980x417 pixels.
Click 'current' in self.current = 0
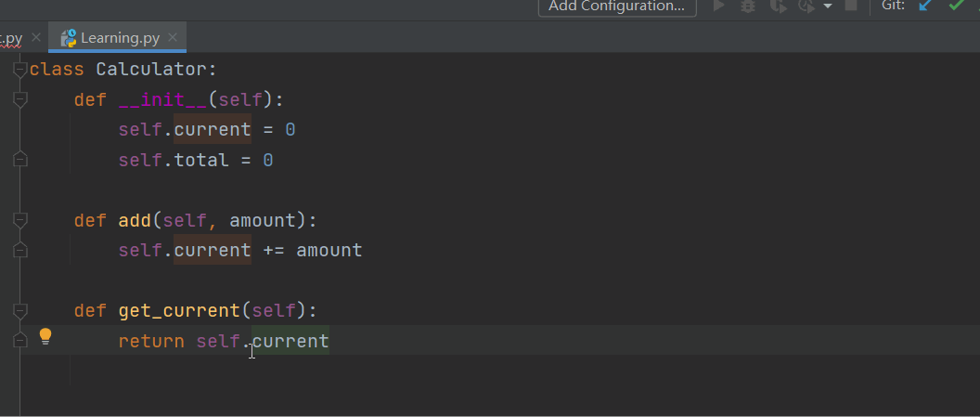tap(213, 130)
